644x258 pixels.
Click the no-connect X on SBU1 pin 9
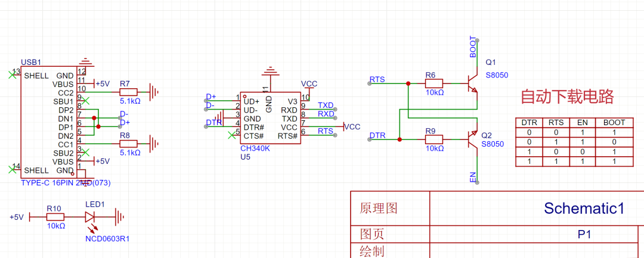(x=85, y=101)
